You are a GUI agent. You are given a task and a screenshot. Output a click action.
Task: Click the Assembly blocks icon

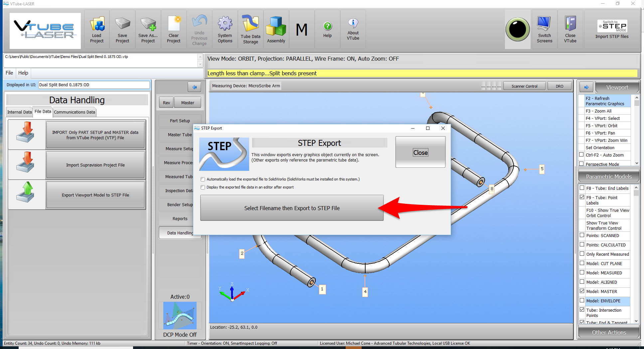pos(276,26)
